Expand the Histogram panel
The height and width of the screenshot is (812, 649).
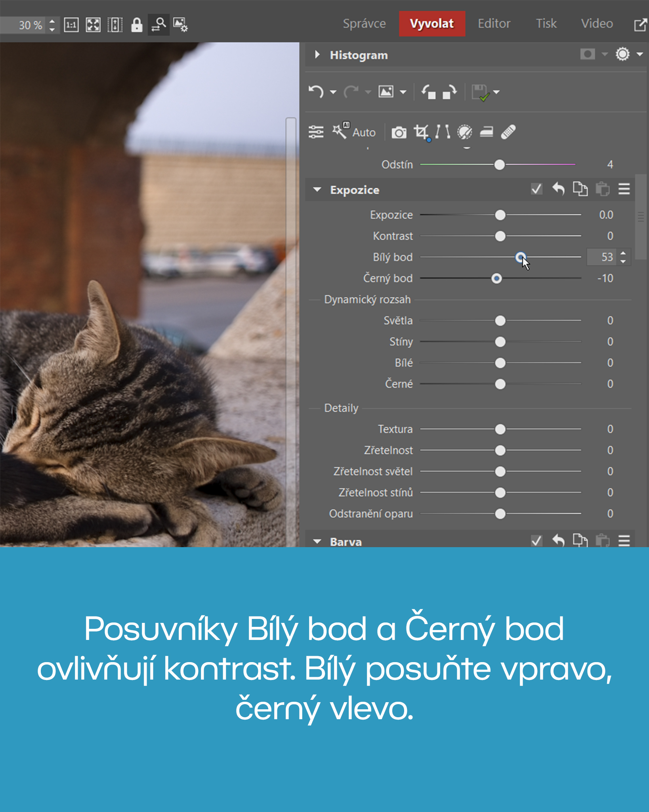317,55
